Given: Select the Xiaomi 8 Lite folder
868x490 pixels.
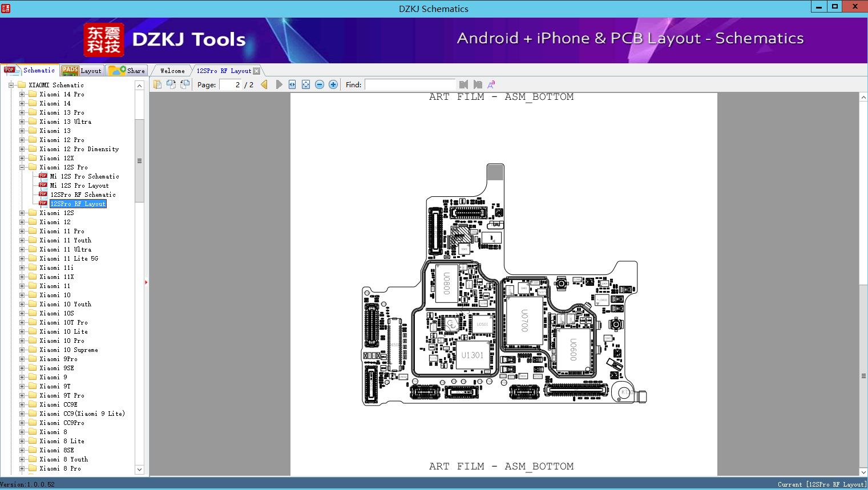Looking at the screenshot, I should (x=62, y=441).
